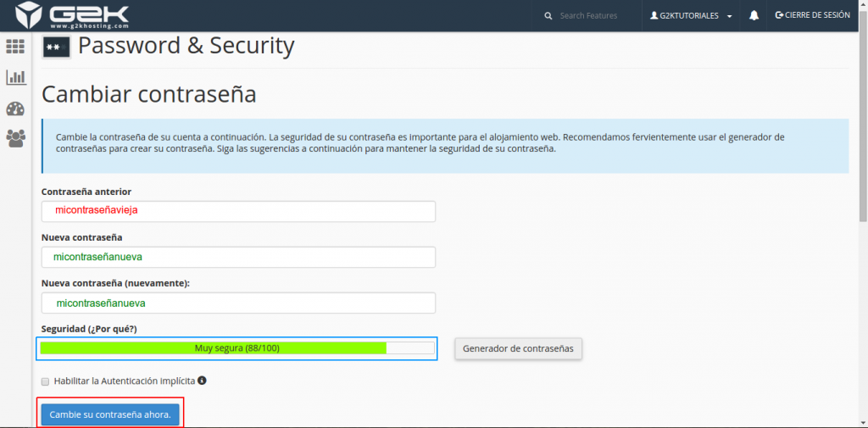Type in the Search Features box
Image resolution: width=868 pixels, height=428 pixels.
coord(593,15)
